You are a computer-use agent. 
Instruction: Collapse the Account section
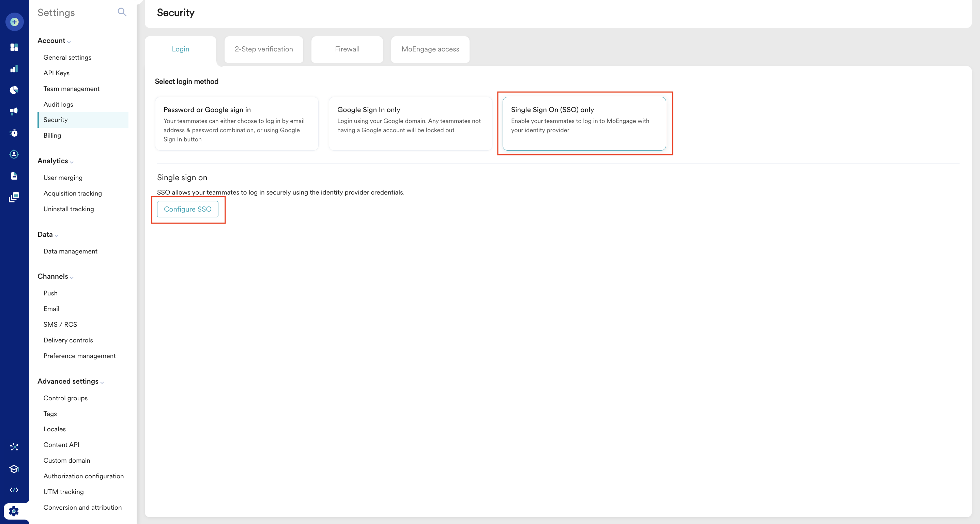(x=69, y=42)
